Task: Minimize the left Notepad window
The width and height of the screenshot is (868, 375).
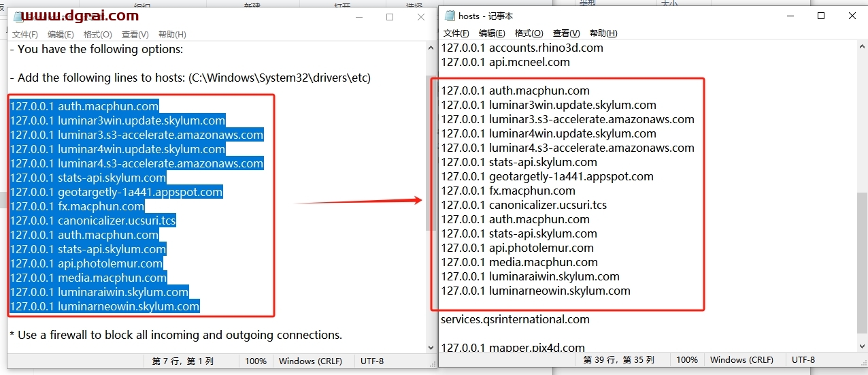Action: (358, 17)
